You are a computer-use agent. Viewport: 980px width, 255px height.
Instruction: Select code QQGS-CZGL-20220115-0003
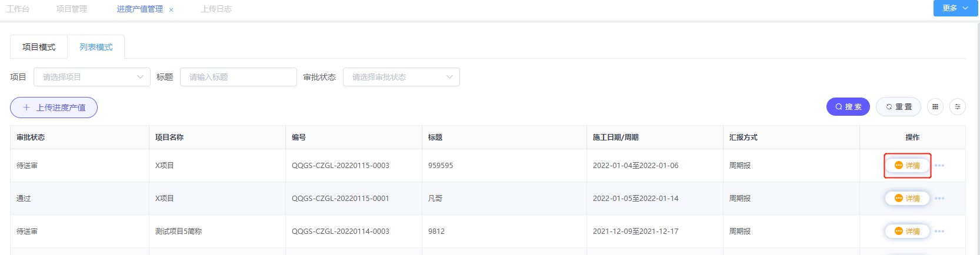341,166
